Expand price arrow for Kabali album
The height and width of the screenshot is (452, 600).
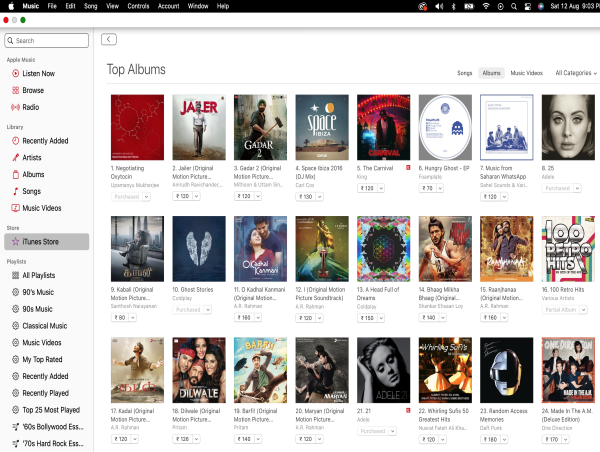tap(132, 318)
